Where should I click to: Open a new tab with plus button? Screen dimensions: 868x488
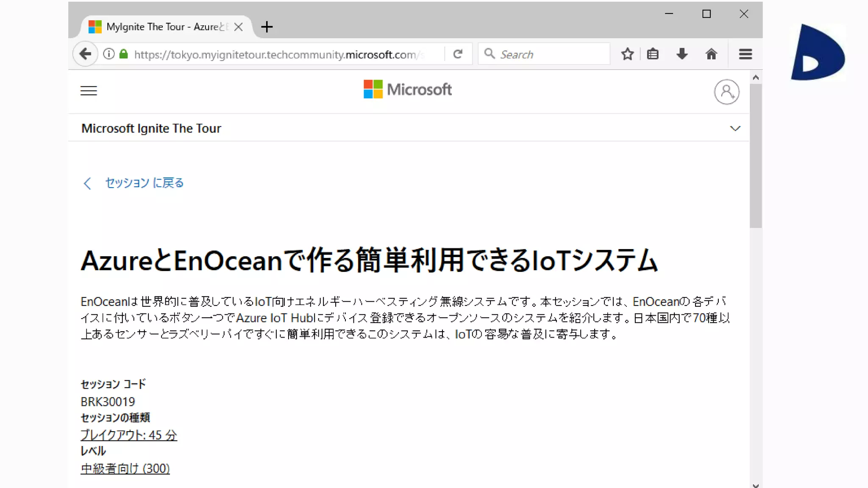click(267, 27)
